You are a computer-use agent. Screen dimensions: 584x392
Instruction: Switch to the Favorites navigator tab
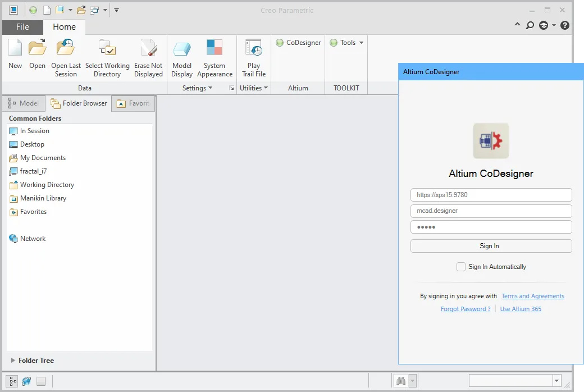coord(133,103)
